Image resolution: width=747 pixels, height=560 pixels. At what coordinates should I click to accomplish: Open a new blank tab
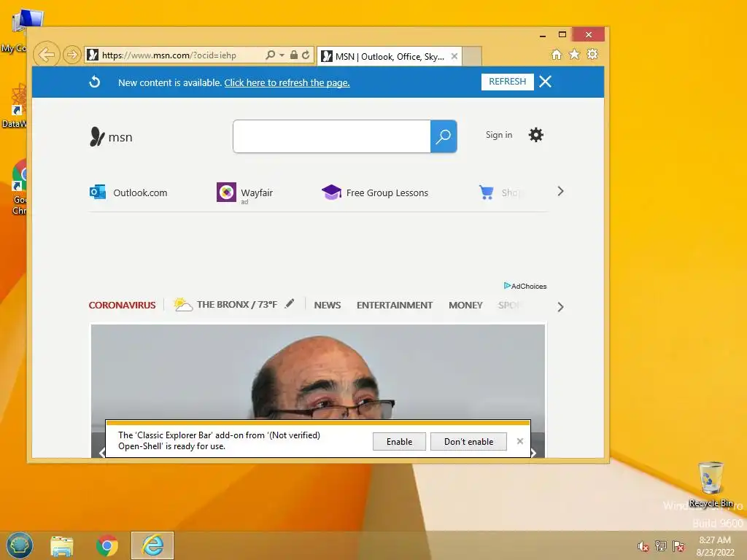[472, 56]
